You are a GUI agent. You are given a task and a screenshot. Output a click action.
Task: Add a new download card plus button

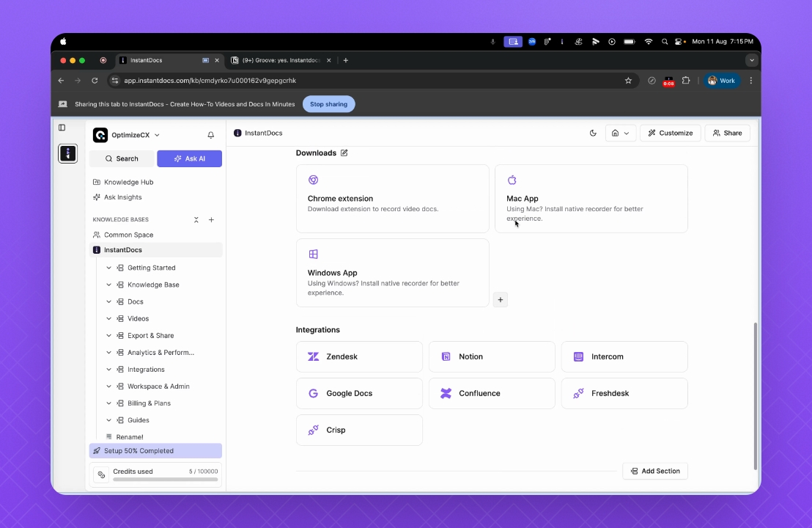click(x=501, y=299)
